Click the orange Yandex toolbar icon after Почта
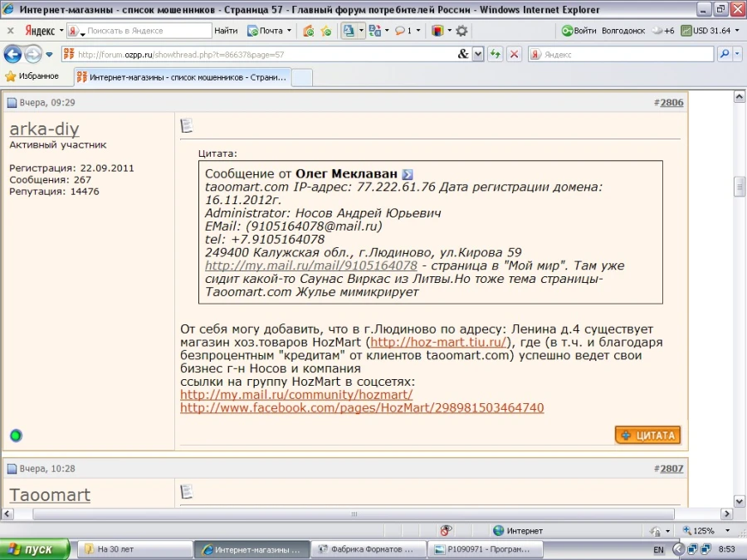 (309, 31)
